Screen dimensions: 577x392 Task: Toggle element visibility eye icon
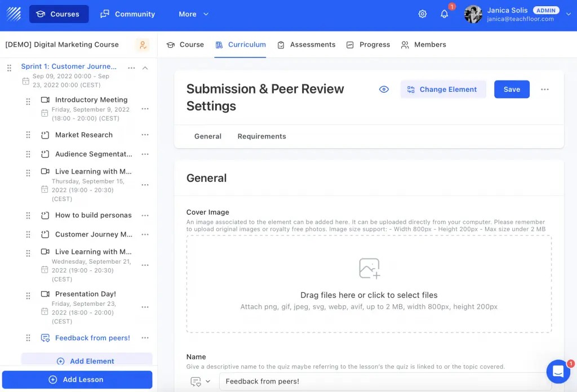pyautogui.click(x=384, y=90)
